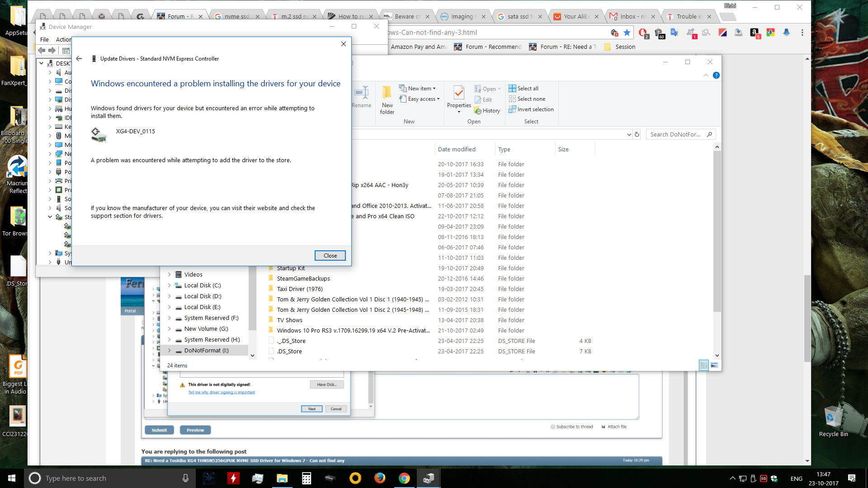Viewport: 868px width, 488px height.
Task: Switch to the Forum browser tab
Action: 180,16
